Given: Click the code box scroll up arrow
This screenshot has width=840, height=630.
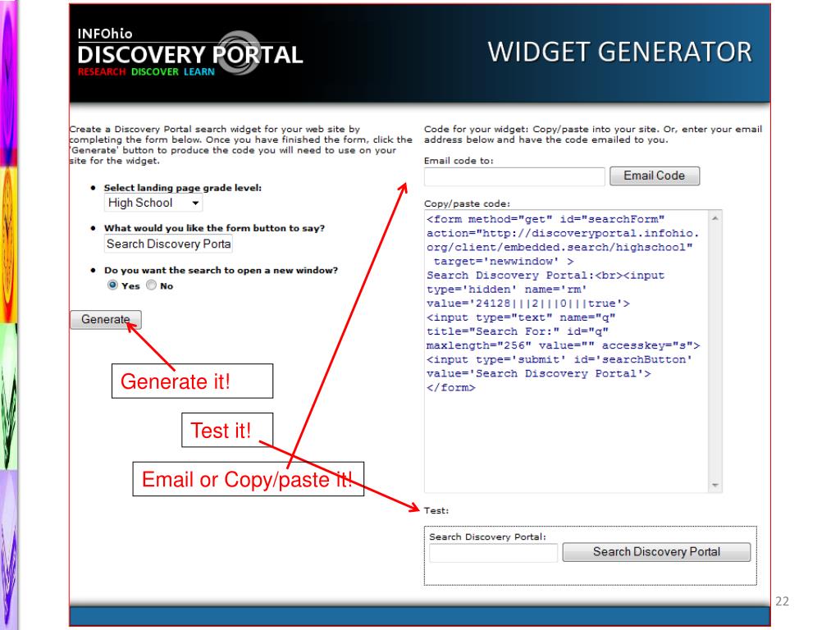Looking at the screenshot, I should 715,218.
